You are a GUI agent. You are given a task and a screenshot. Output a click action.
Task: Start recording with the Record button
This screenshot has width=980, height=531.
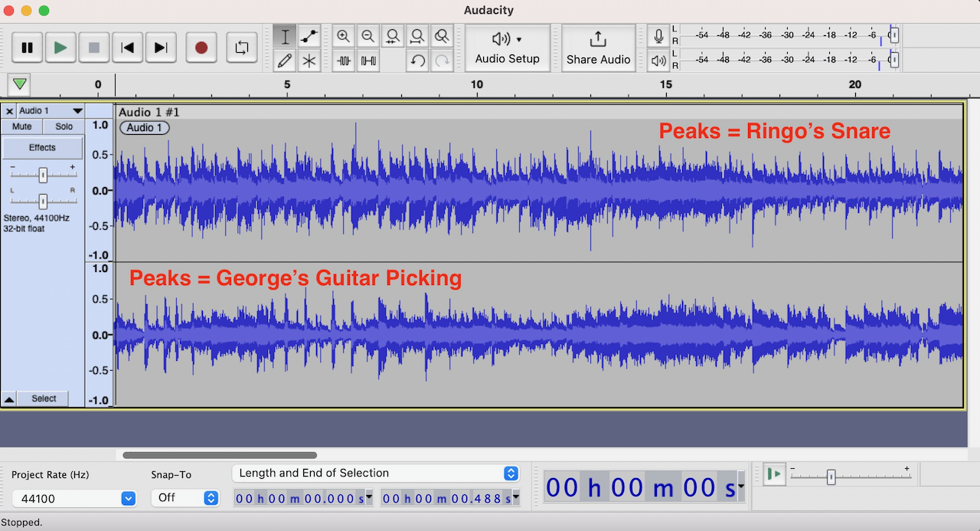pos(201,48)
